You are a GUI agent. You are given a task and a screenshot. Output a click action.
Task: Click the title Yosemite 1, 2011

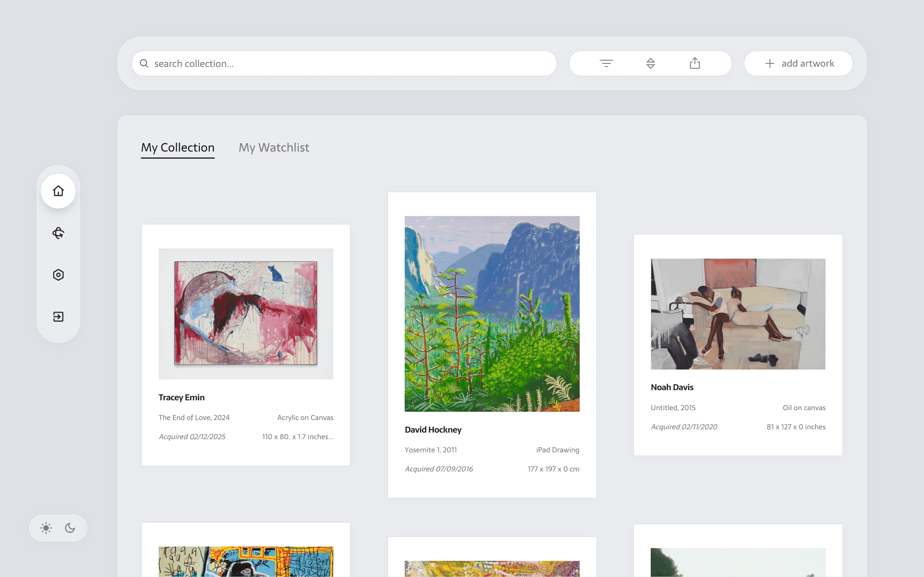point(431,450)
